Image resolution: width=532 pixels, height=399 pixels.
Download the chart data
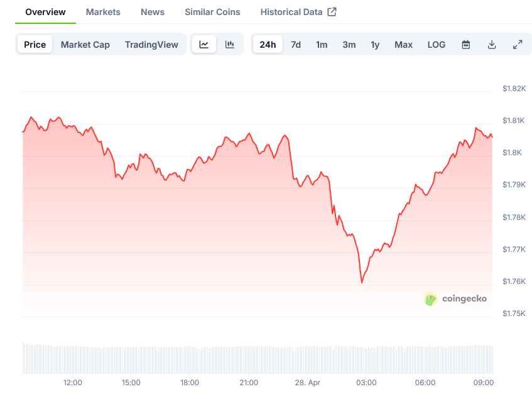click(492, 45)
